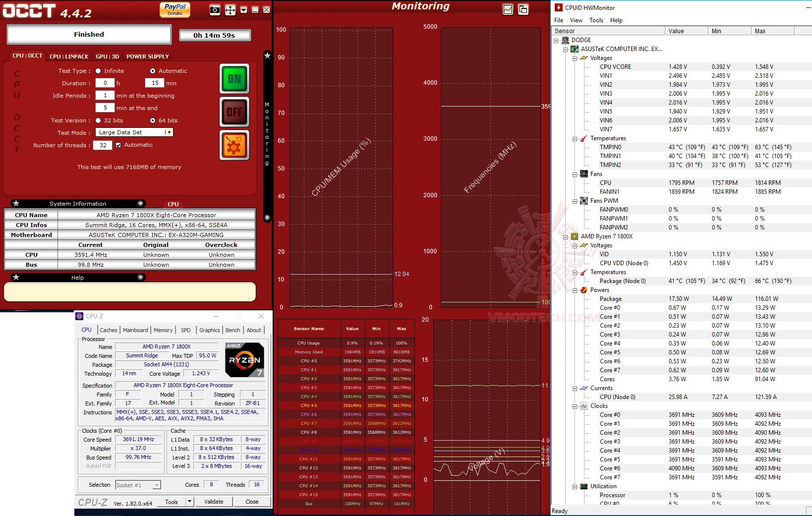Click the Number of threads input field

point(103,145)
